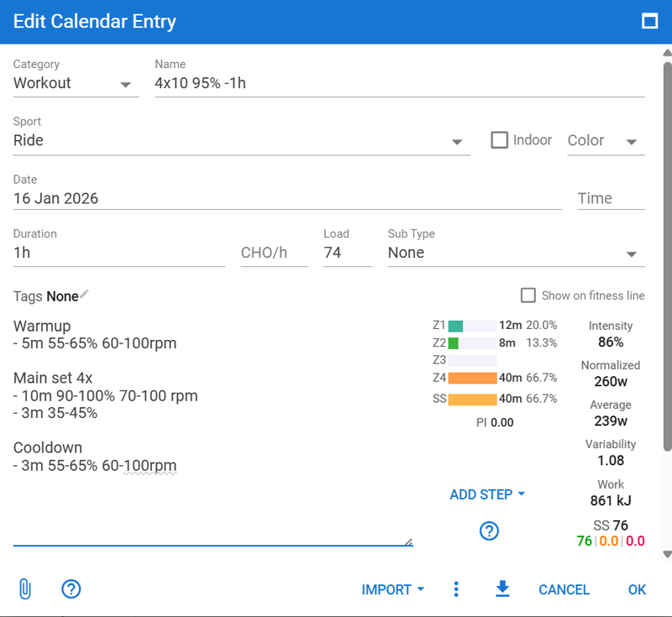Expand the Category dropdown
Viewport: 672px width, 617px height.
[125, 84]
